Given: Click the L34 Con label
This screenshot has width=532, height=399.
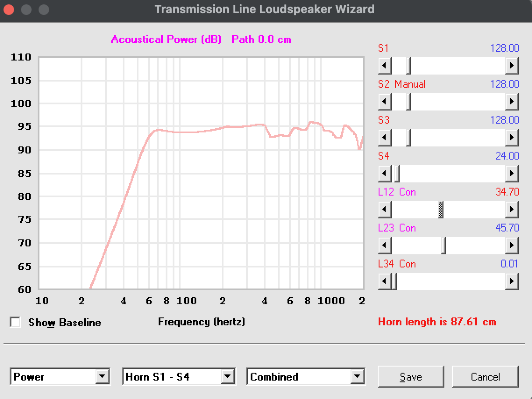Looking at the screenshot, I should [397, 264].
